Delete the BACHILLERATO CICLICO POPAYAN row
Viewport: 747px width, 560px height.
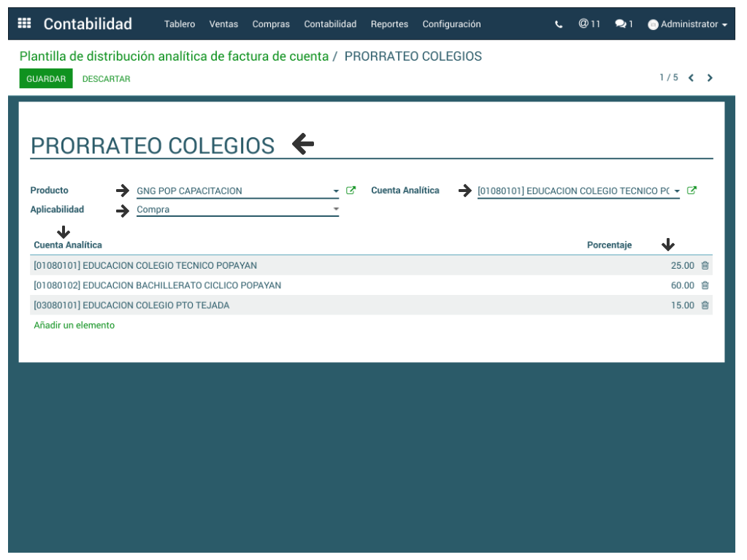pos(705,285)
